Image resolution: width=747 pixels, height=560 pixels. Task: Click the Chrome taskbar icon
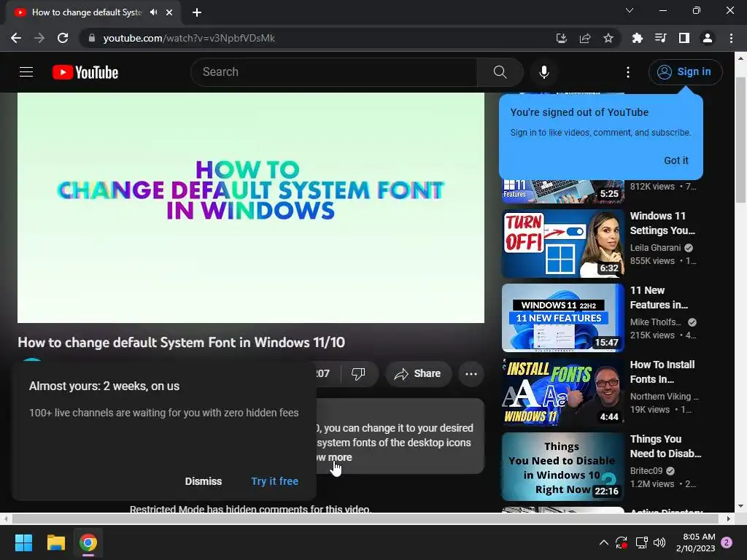88,542
